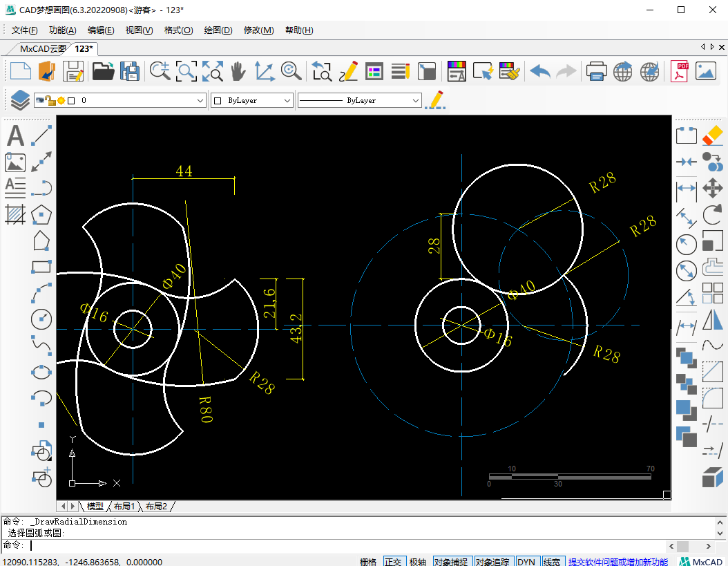Click the Print icon
This screenshot has height=566, width=728.
[x=596, y=72]
